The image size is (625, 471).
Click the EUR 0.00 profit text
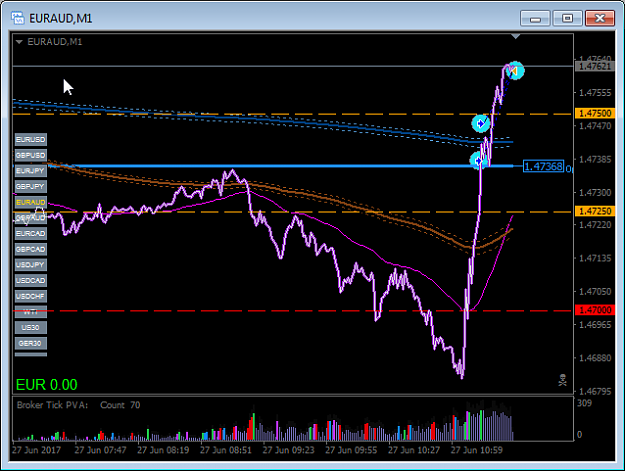point(47,385)
